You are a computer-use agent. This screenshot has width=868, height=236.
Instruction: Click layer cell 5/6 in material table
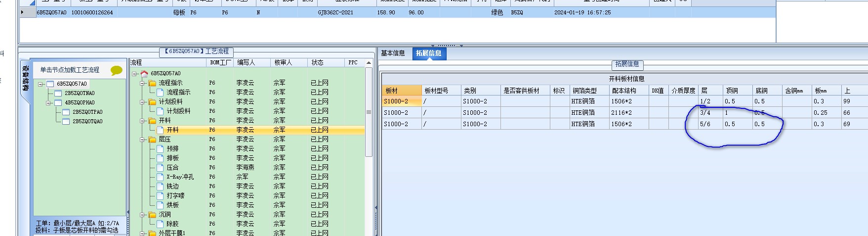tap(710, 124)
